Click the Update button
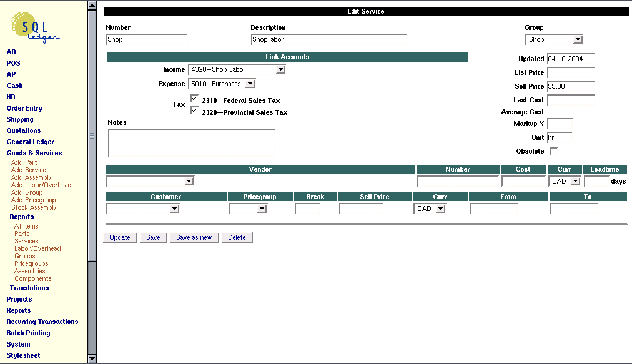Screen dimensions: 632x364 tap(119, 237)
